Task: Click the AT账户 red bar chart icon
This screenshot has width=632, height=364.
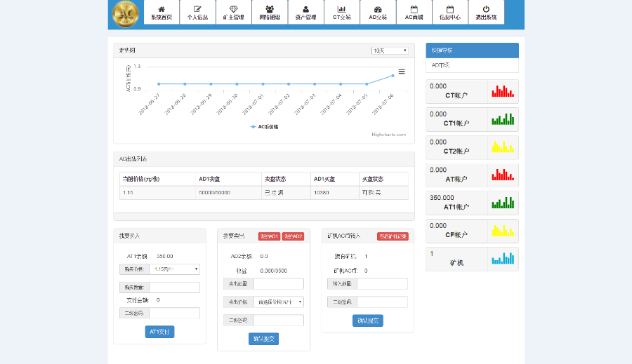Action: point(503,175)
